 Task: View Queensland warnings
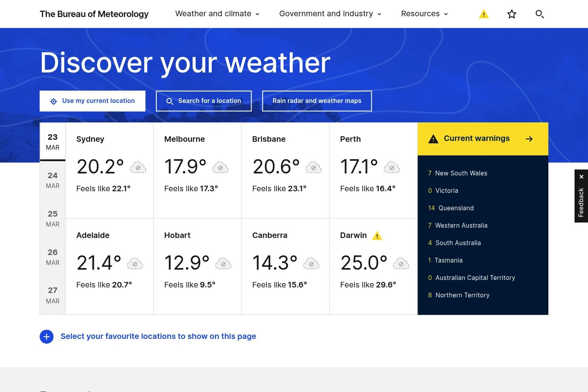click(451, 208)
